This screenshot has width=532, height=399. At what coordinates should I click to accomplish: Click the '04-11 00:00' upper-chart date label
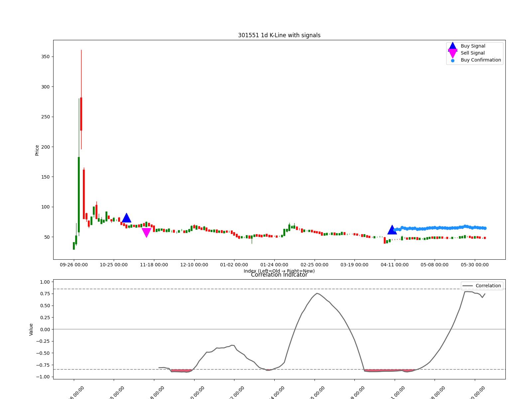pos(395,265)
